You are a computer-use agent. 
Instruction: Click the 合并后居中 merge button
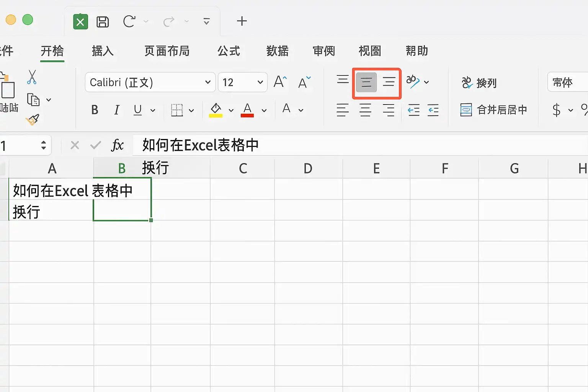[494, 110]
